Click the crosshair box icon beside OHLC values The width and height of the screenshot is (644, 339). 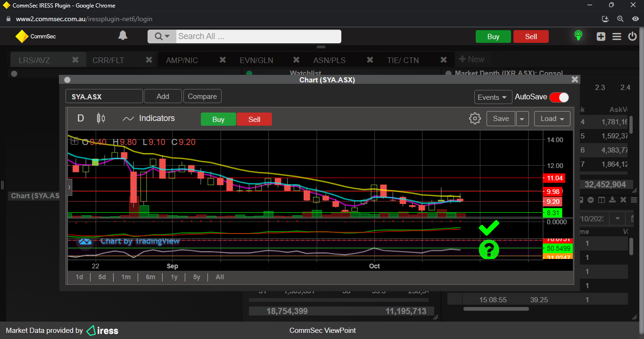point(74,141)
